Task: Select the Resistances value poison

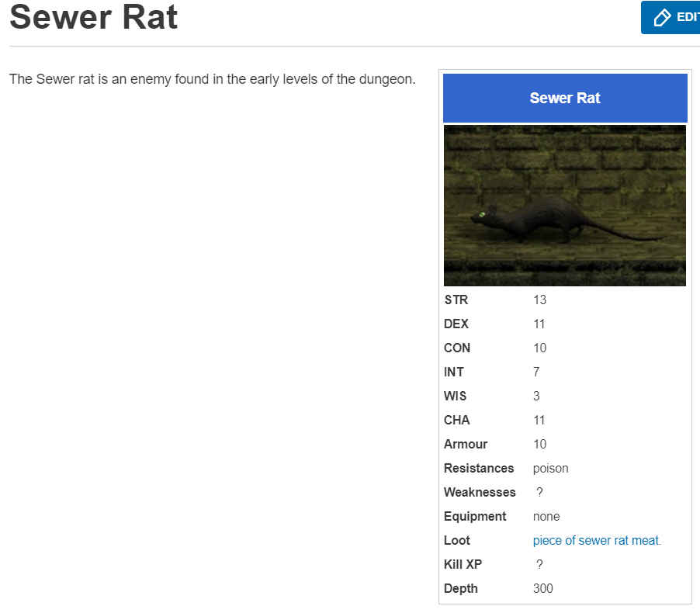Action: (551, 469)
